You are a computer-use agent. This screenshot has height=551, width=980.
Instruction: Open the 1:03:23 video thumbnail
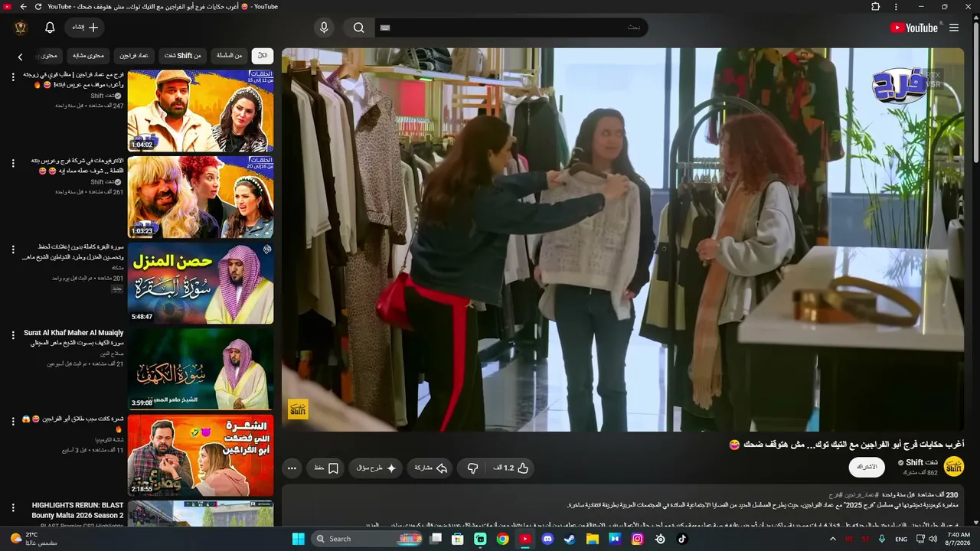click(201, 197)
